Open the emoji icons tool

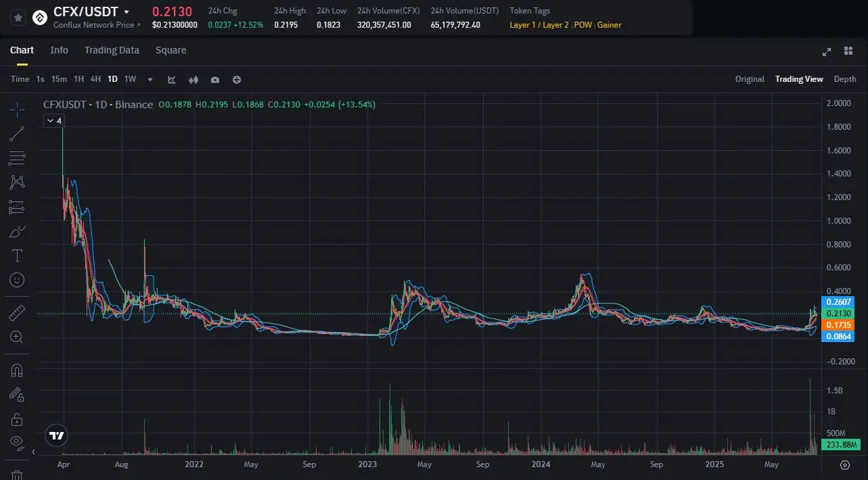(x=17, y=279)
